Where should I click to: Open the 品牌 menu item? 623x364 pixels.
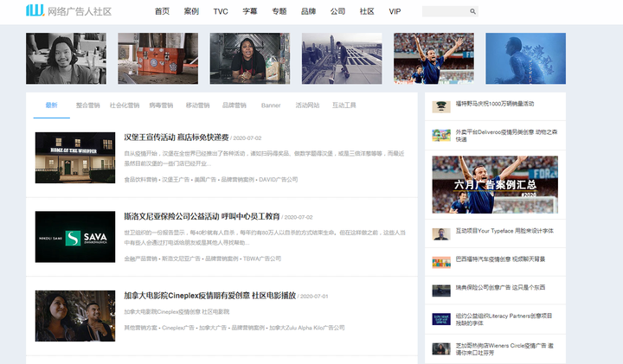point(308,11)
